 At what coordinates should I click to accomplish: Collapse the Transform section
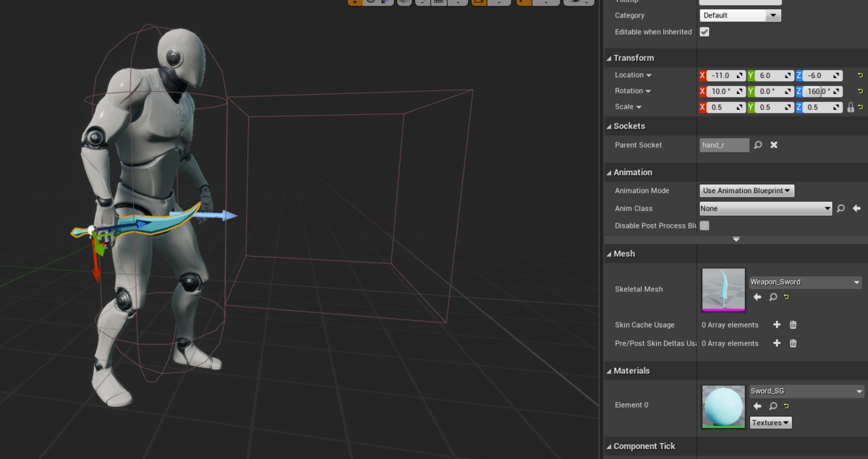(608, 59)
